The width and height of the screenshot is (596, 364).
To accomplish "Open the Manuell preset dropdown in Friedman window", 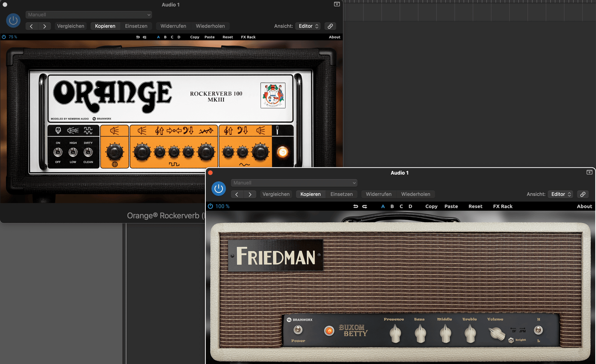I will 294,183.
